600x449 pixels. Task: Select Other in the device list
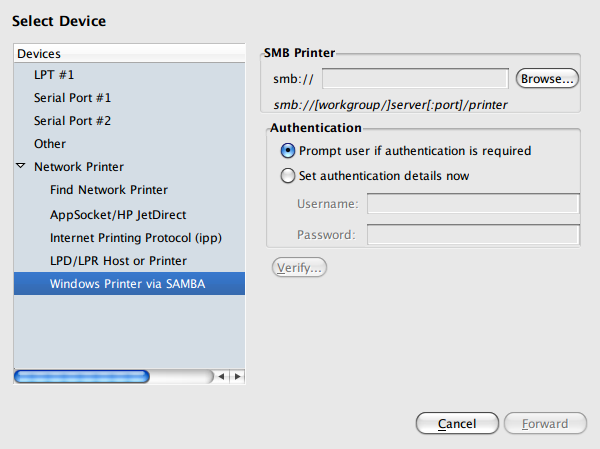[50, 144]
